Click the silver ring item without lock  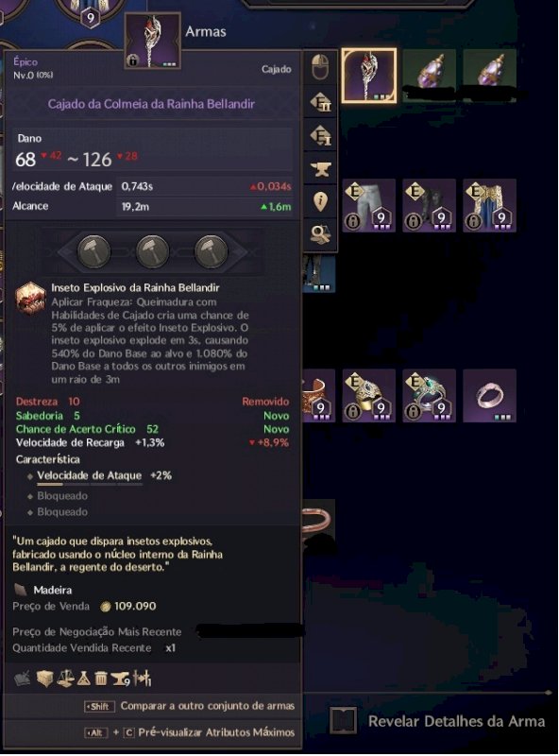(x=490, y=396)
